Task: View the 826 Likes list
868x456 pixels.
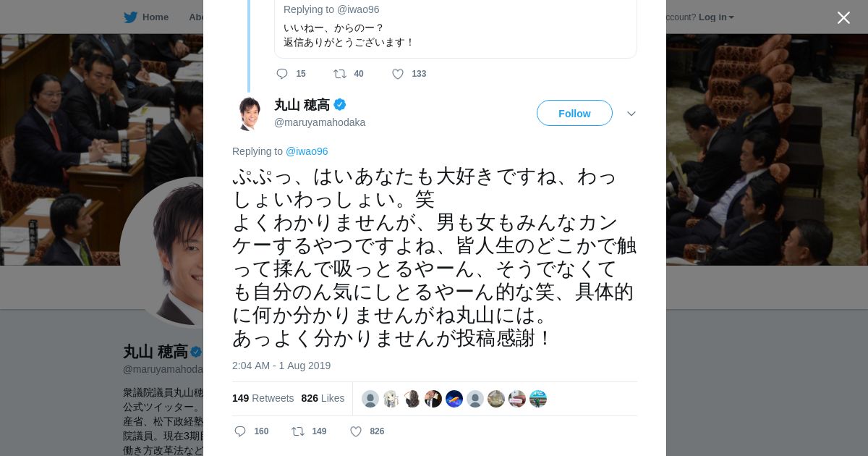Action: (323, 398)
